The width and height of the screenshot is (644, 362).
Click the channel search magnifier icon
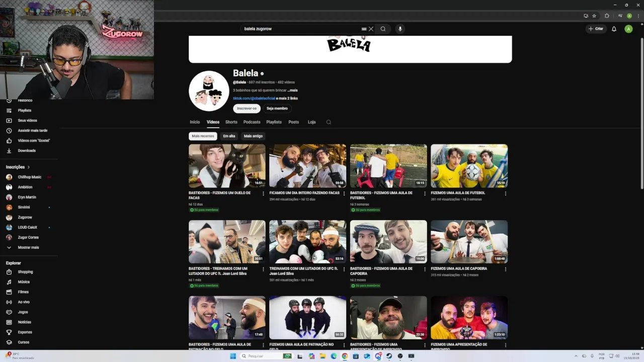329,122
